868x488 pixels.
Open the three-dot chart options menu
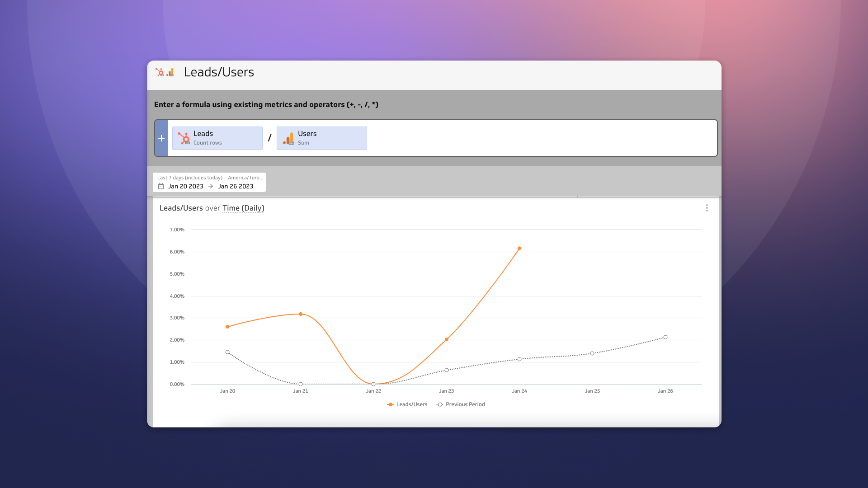[708, 208]
